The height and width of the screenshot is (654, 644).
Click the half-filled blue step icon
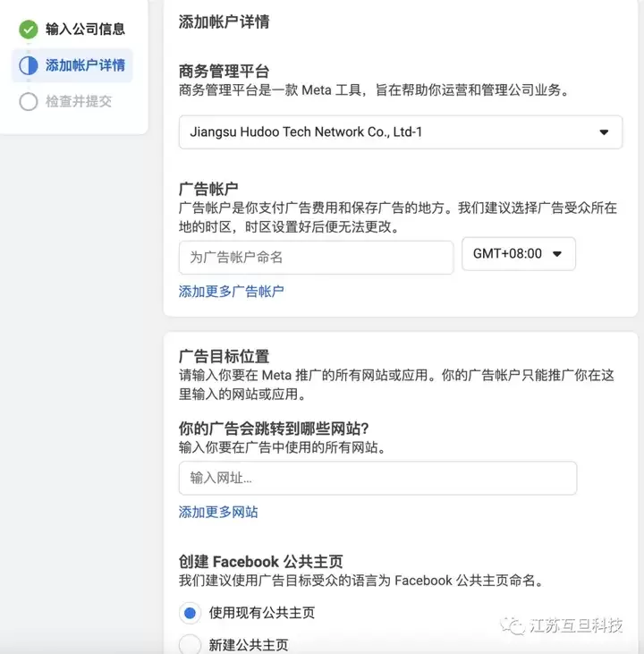point(29,65)
